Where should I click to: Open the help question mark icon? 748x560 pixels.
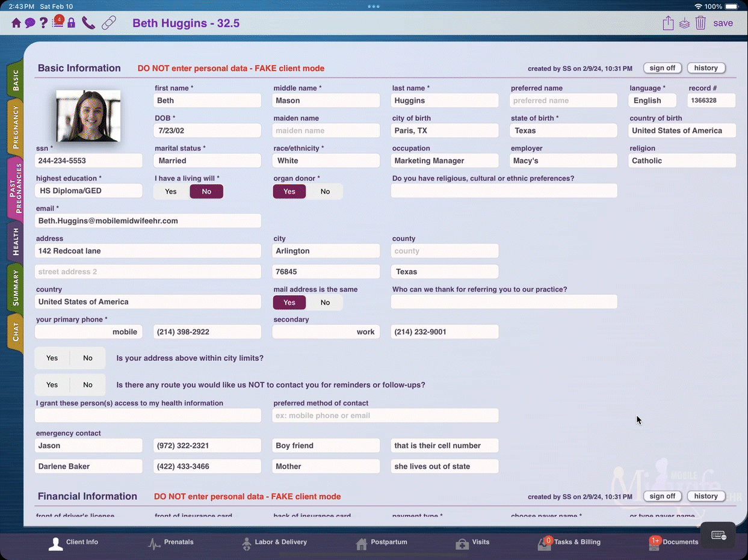[43, 23]
